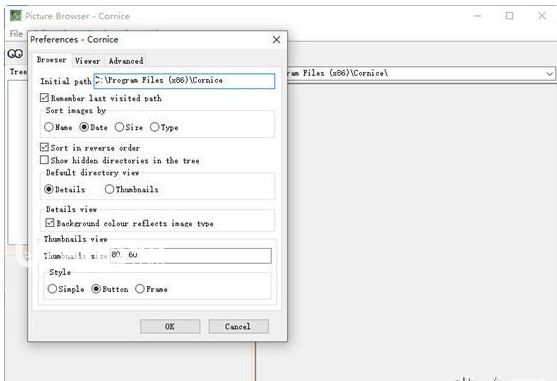Viewport: 557px width, 381px height.
Task: Close the Picture Browser main window
Action: pyautogui.click(x=542, y=16)
